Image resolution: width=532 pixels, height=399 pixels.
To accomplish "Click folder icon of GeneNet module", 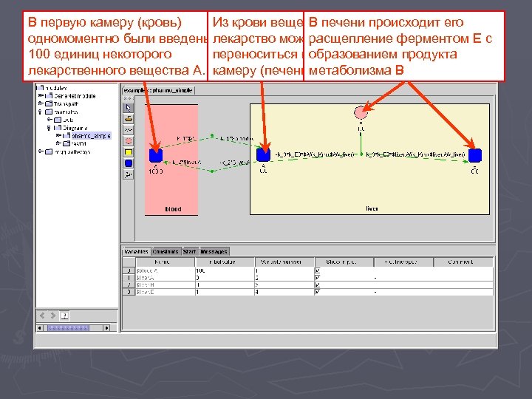I will [x=49, y=96].
